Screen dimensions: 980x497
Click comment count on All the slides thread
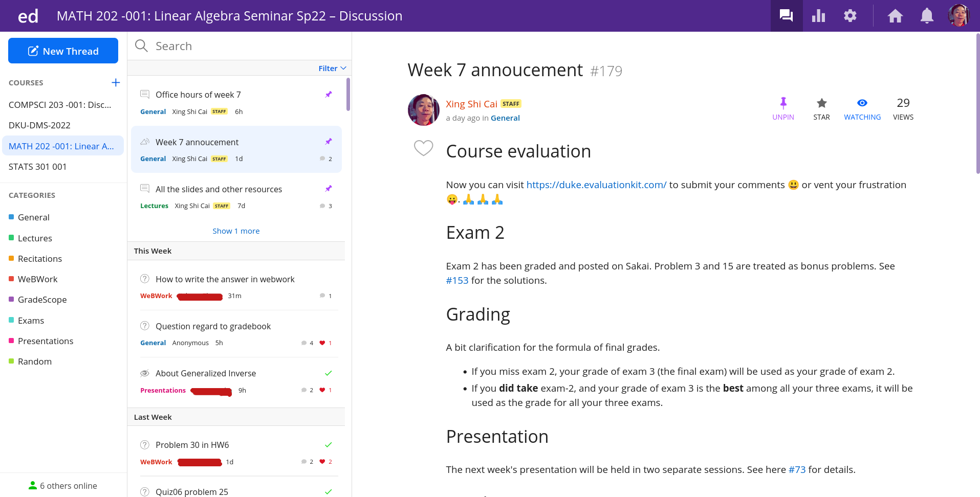tap(326, 206)
